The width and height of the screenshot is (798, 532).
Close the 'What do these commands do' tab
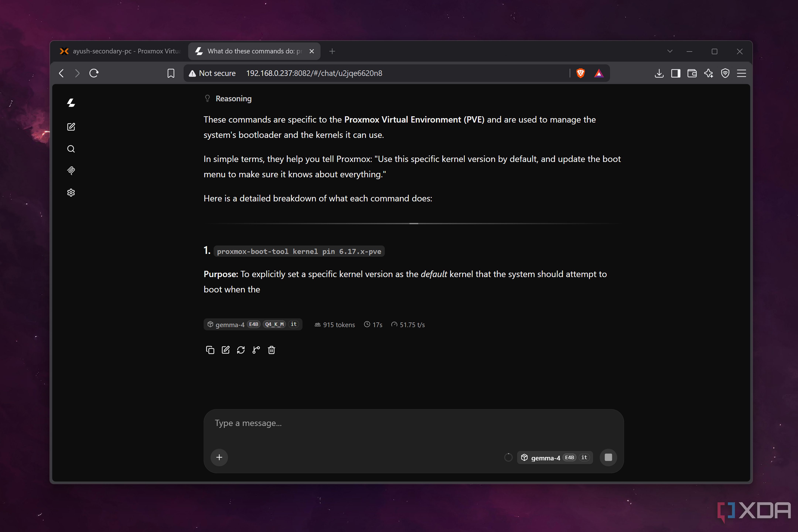pyautogui.click(x=312, y=51)
